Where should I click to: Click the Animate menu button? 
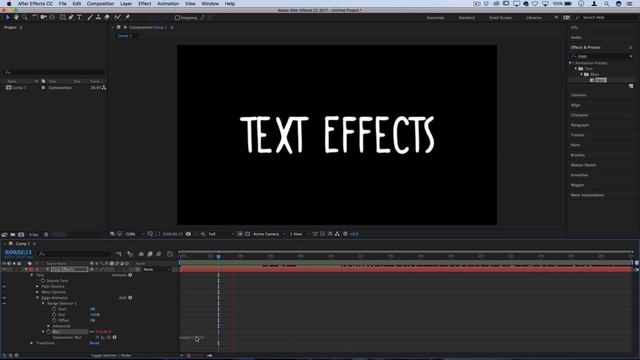point(130,275)
